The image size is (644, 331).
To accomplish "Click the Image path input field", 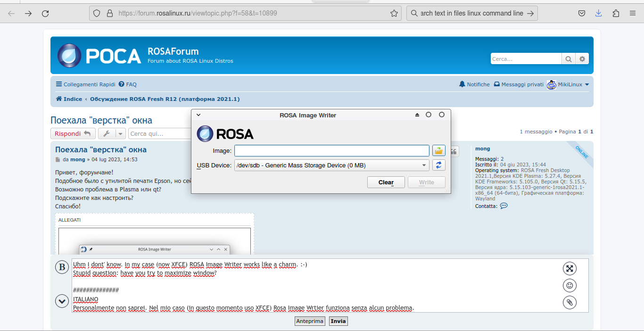I will 331,150.
